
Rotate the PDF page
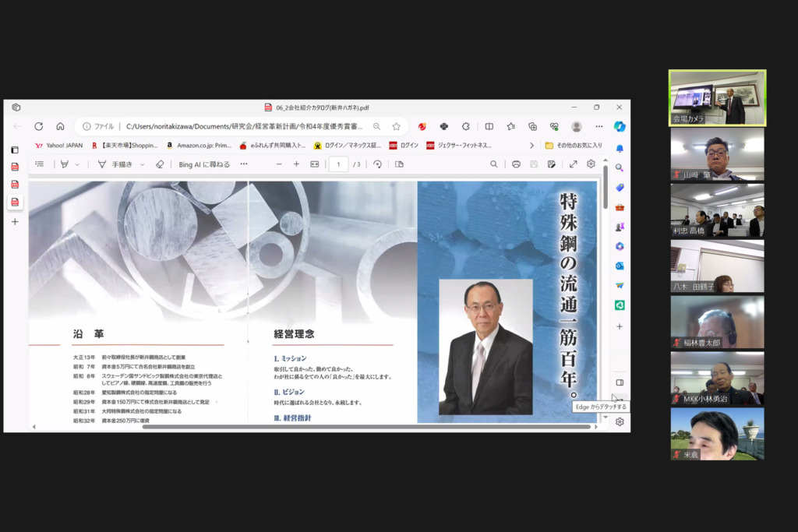377,164
